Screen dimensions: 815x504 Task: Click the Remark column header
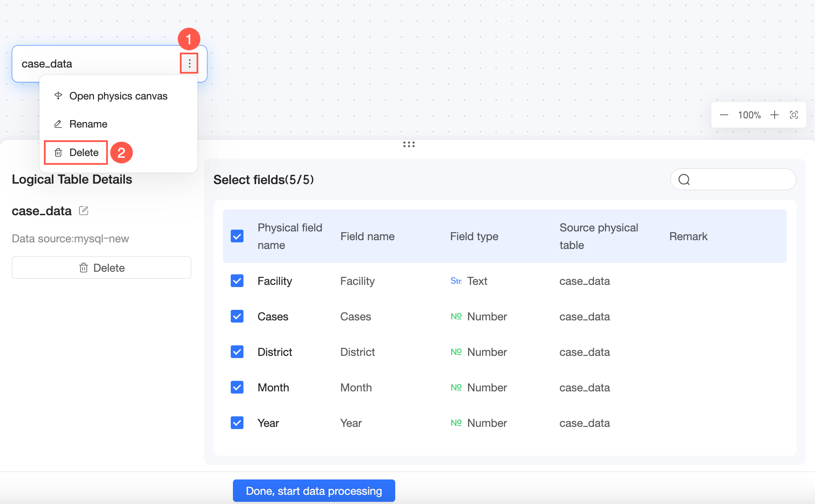[x=688, y=236]
